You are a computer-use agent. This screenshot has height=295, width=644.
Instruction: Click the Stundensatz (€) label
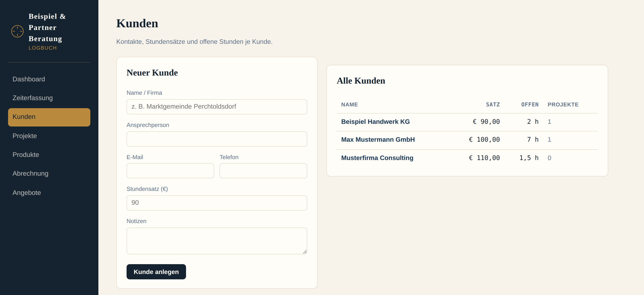pyautogui.click(x=147, y=189)
